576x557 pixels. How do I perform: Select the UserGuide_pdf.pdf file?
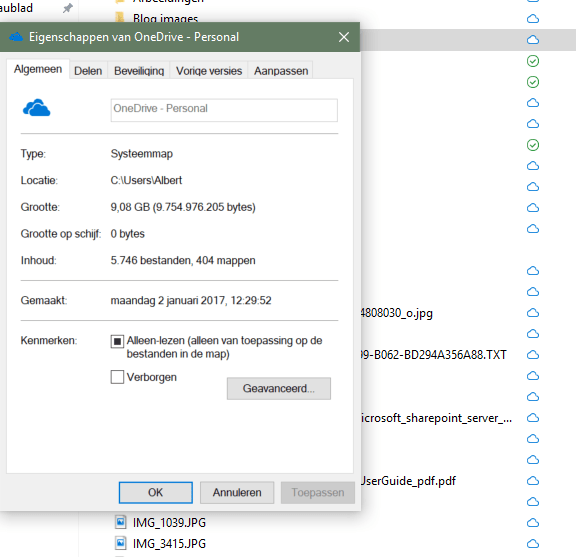[x=408, y=481]
